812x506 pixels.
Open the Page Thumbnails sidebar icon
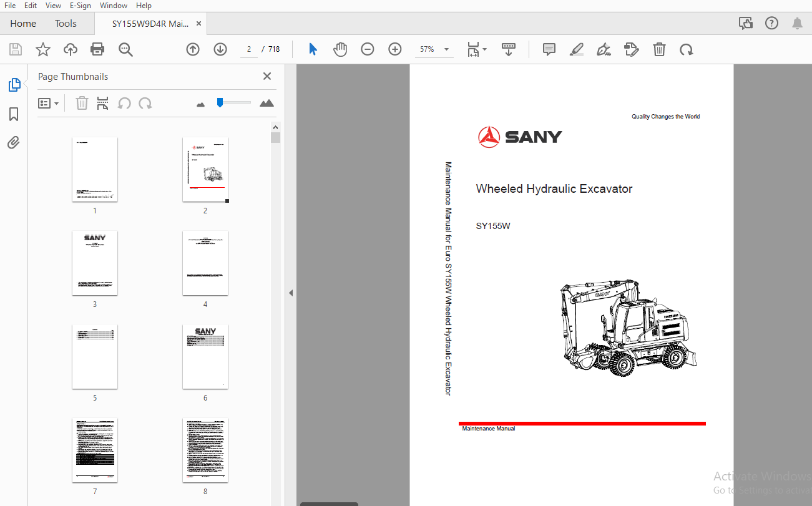point(14,85)
